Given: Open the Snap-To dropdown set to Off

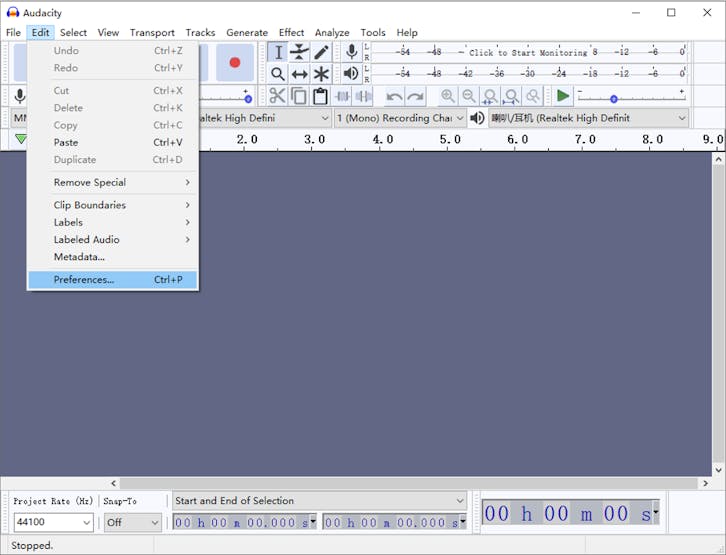Looking at the screenshot, I should click(133, 522).
